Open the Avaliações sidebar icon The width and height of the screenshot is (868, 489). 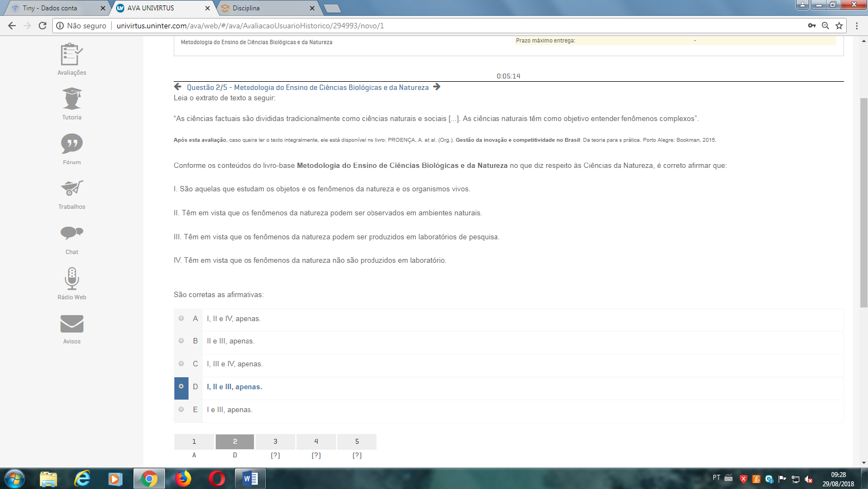(x=72, y=55)
